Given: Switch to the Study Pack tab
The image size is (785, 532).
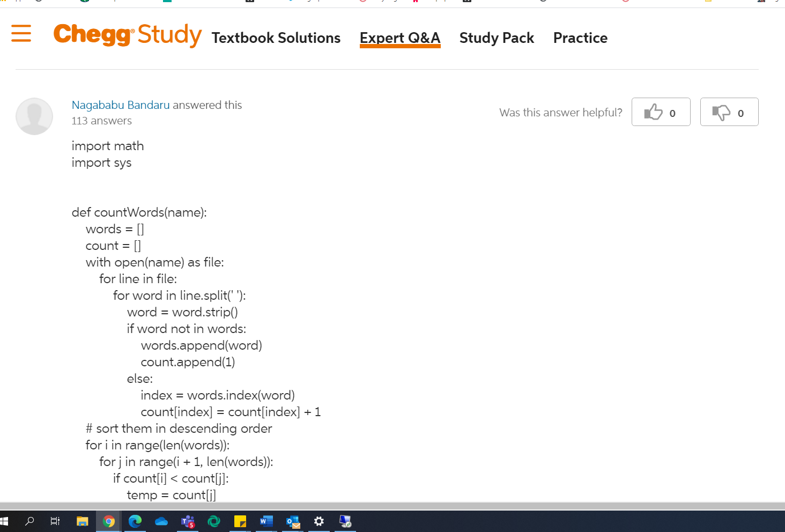Looking at the screenshot, I should pos(497,38).
